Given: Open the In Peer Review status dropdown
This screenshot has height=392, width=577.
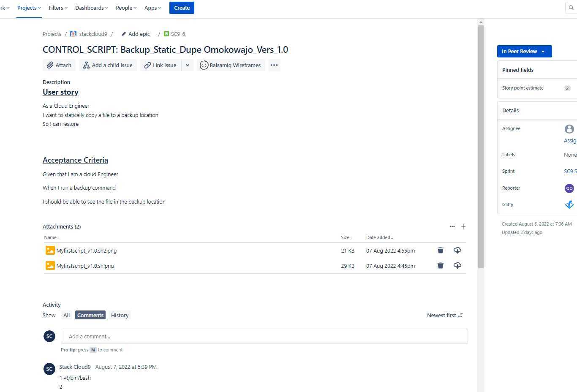Looking at the screenshot, I should tap(524, 51).
